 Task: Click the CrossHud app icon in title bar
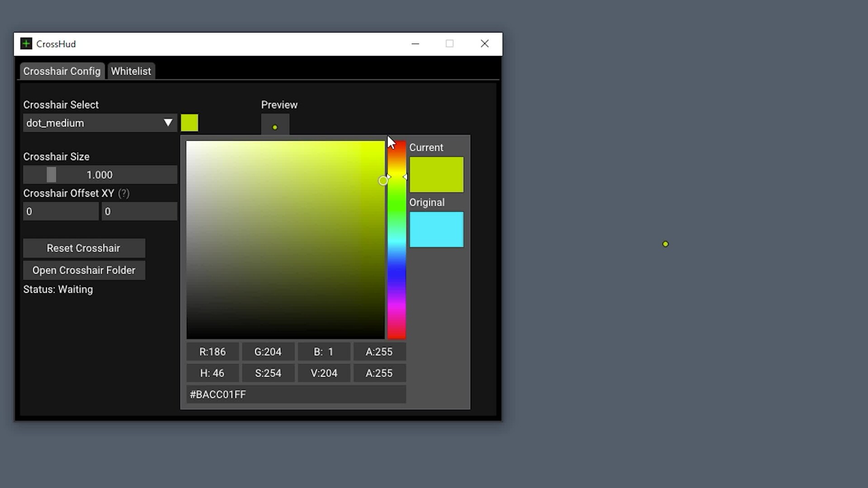point(26,44)
